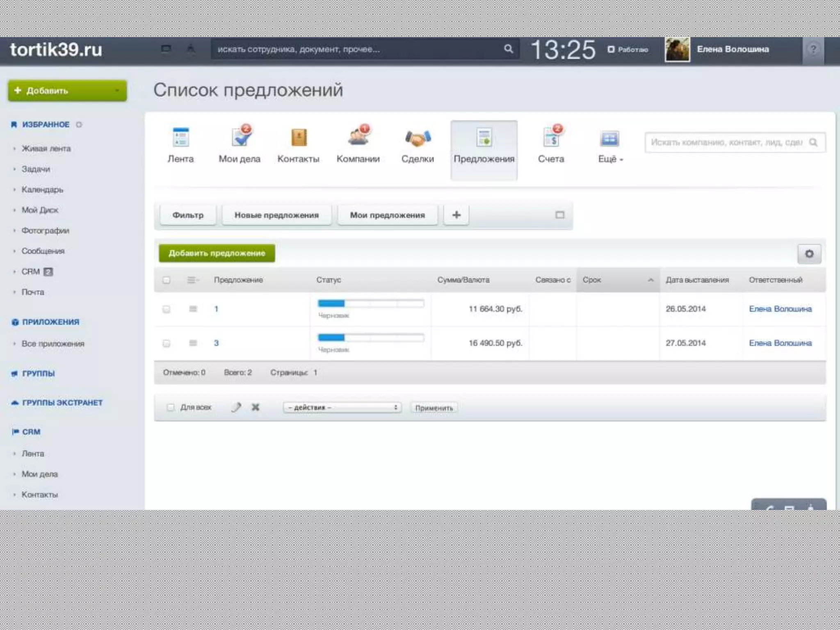Open the Компании icon
The height and width of the screenshot is (630, 840).
[x=358, y=137]
